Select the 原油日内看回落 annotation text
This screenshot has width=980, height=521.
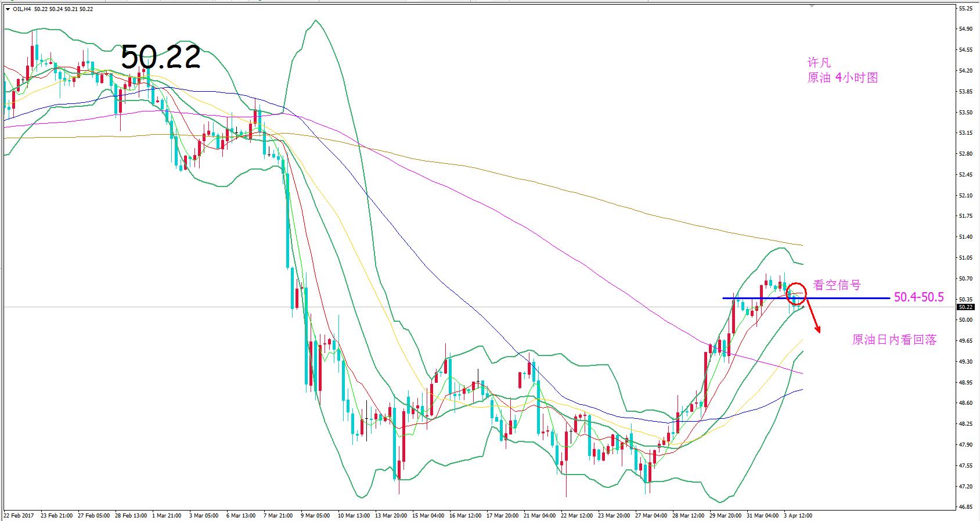pos(894,340)
